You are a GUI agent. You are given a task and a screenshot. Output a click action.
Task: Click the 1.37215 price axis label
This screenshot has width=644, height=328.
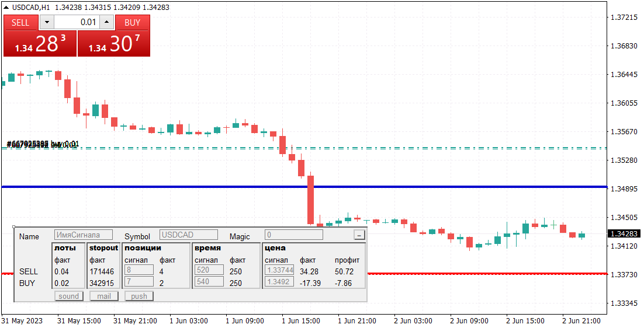624,18
